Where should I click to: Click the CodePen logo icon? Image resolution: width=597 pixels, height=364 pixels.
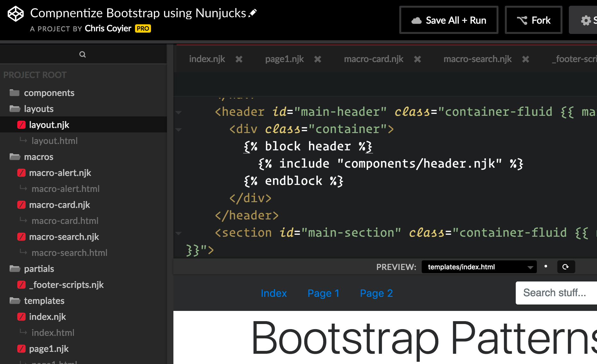tap(16, 14)
